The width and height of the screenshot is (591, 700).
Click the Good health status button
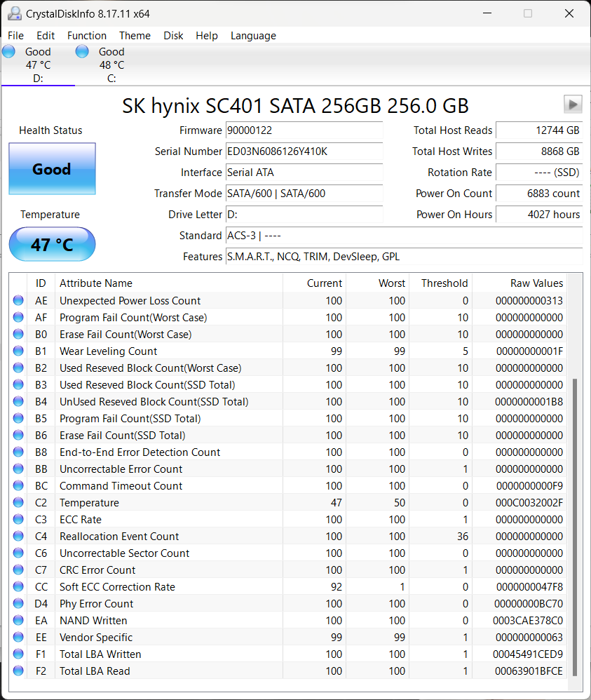(52, 169)
